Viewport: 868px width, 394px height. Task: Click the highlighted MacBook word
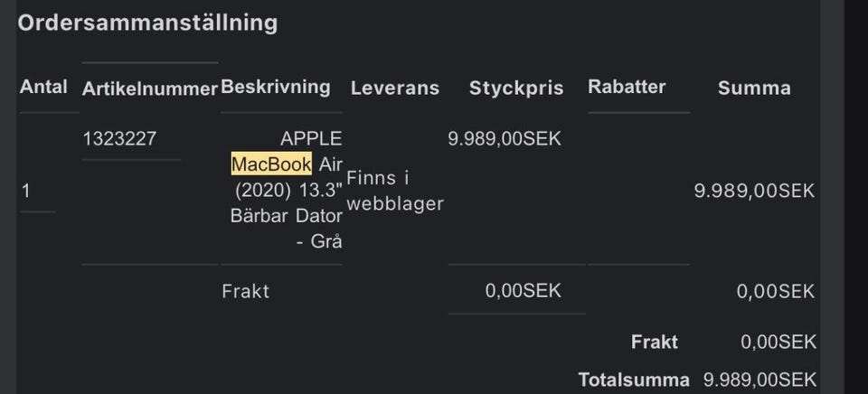(271, 164)
